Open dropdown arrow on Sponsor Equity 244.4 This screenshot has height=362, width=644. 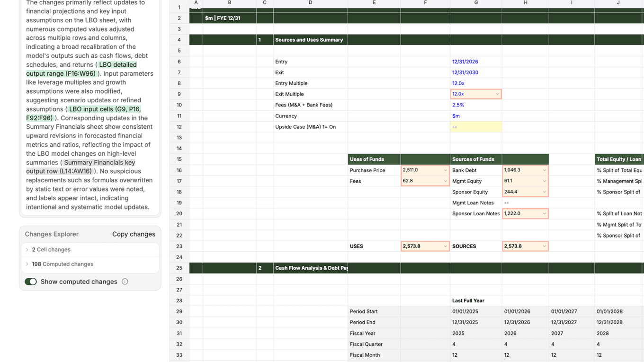click(x=544, y=192)
